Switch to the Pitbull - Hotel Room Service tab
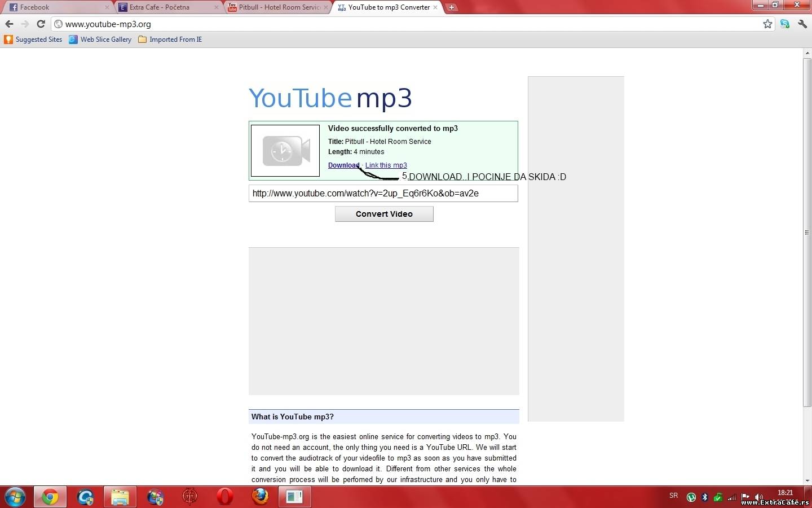 [x=276, y=7]
